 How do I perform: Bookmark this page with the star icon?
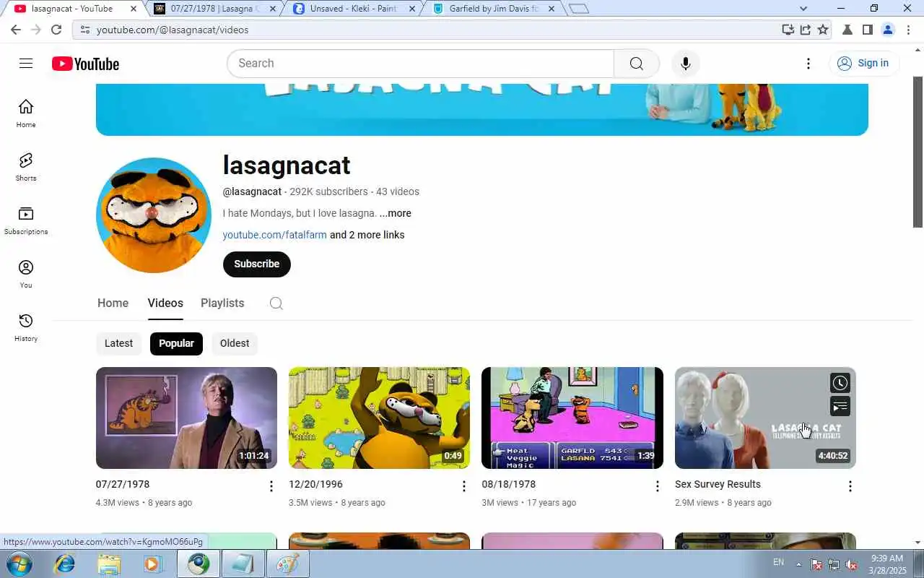823,30
